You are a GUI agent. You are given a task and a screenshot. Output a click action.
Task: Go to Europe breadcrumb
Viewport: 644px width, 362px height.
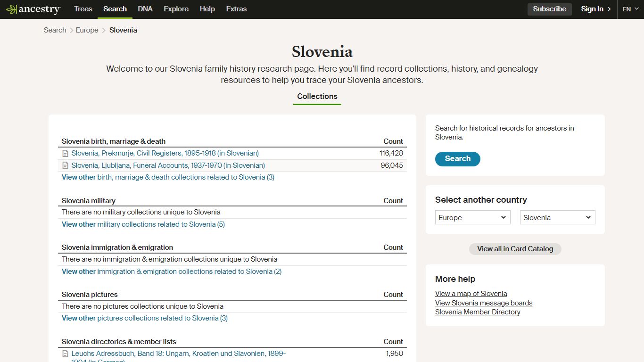[x=87, y=30]
